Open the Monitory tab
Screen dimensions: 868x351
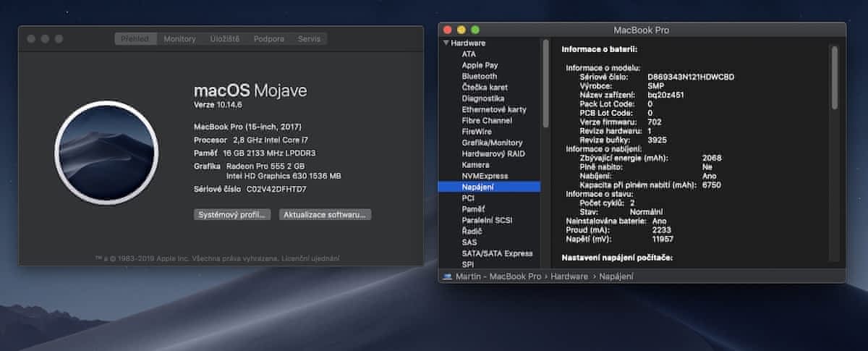coord(179,38)
